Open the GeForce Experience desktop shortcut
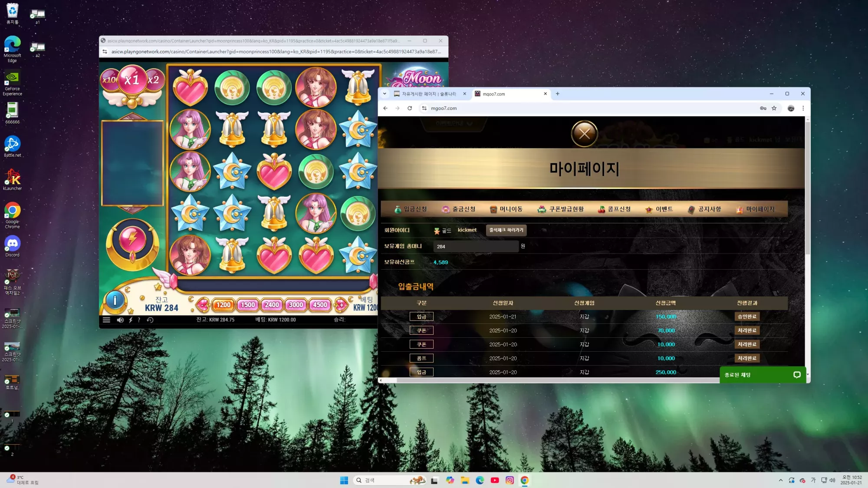Image resolution: width=868 pixels, height=488 pixels. click(x=13, y=83)
